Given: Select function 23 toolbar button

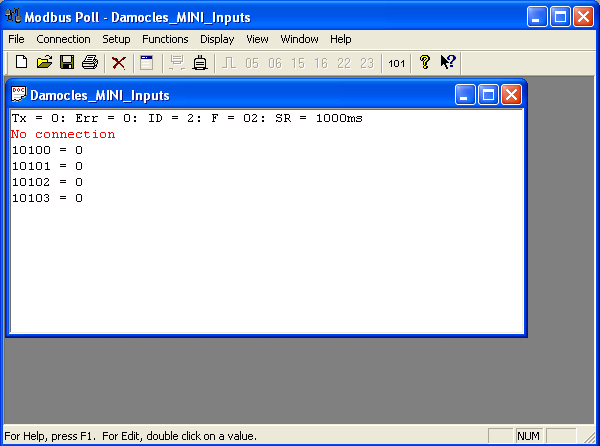Looking at the screenshot, I should (x=367, y=63).
